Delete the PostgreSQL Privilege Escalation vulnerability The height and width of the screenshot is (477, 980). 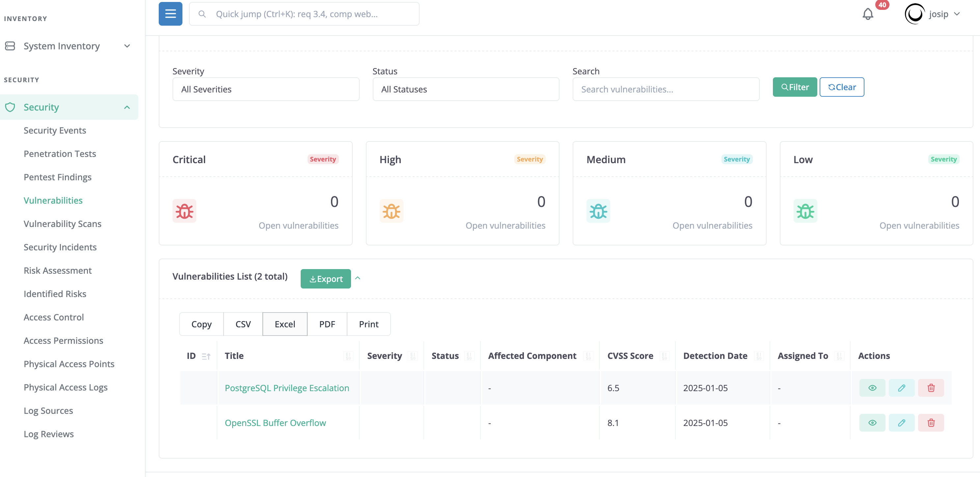click(931, 388)
